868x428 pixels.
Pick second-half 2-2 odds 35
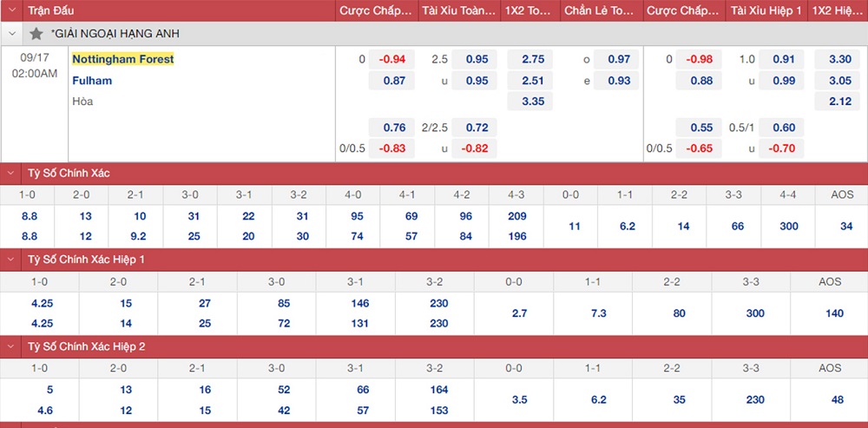(x=680, y=399)
